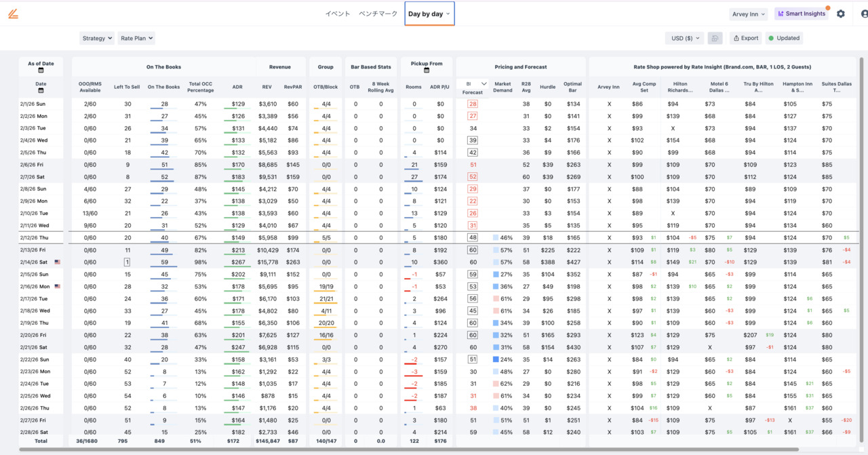Expand the Strategy dropdown

point(97,39)
